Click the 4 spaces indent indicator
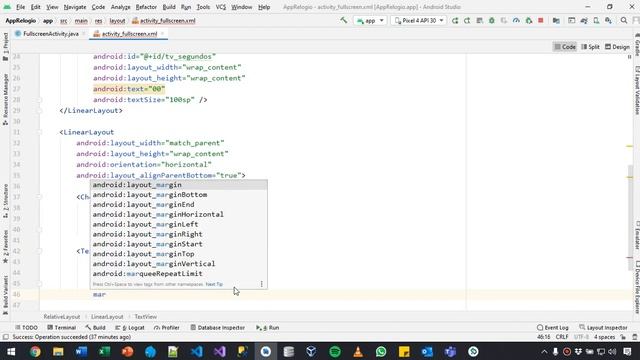The image size is (640, 360). click(x=604, y=337)
